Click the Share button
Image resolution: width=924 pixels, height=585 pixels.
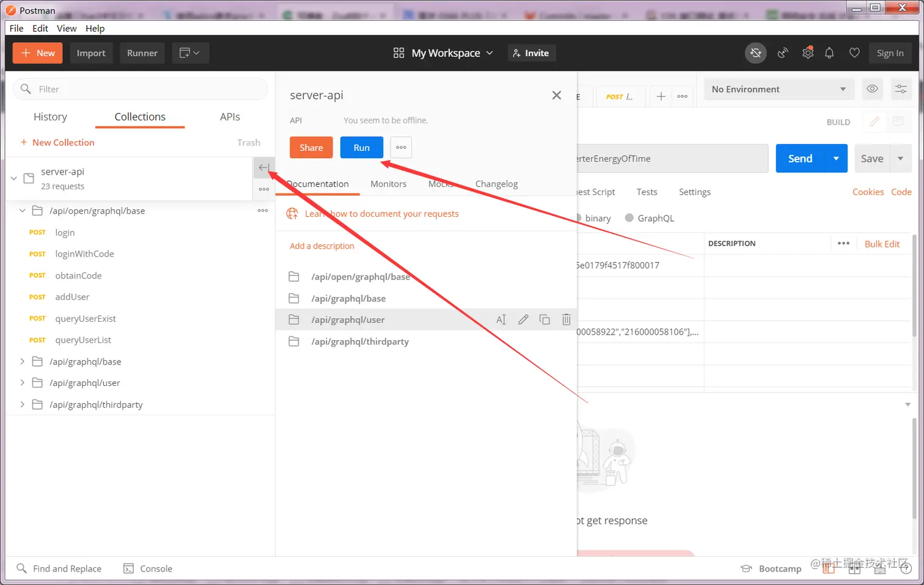click(311, 148)
